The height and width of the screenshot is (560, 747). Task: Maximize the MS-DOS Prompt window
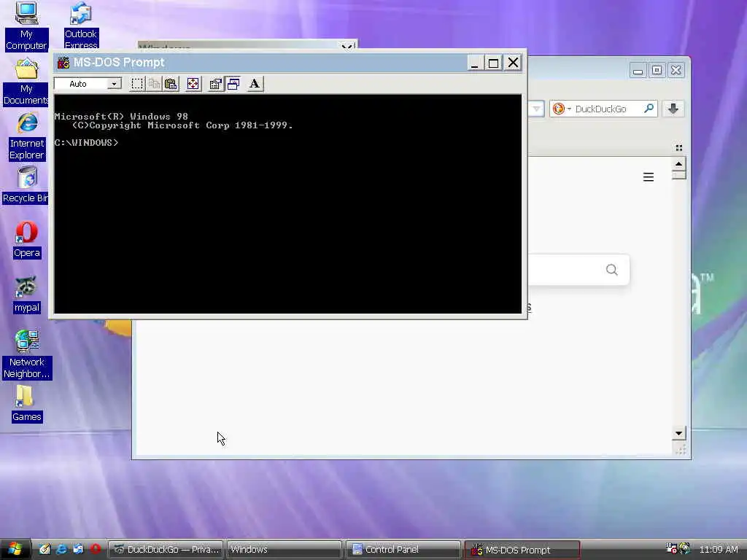coord(494,63)
